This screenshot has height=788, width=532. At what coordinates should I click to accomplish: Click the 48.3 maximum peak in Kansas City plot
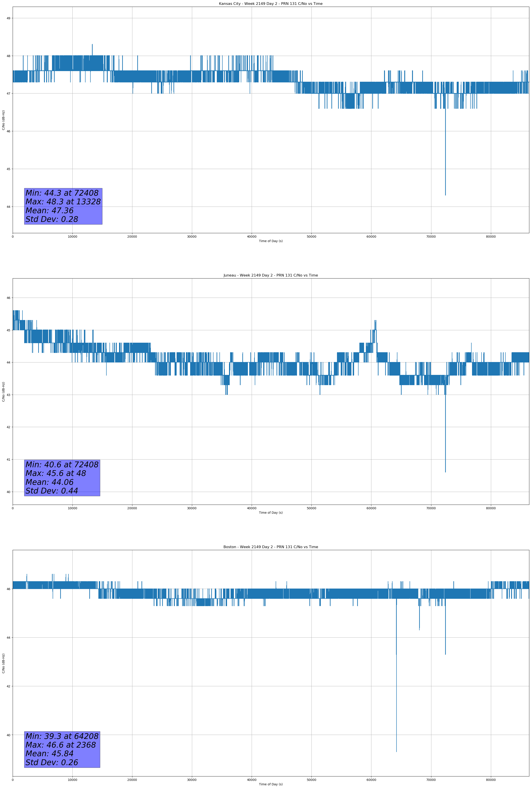[x=92, y=44]
